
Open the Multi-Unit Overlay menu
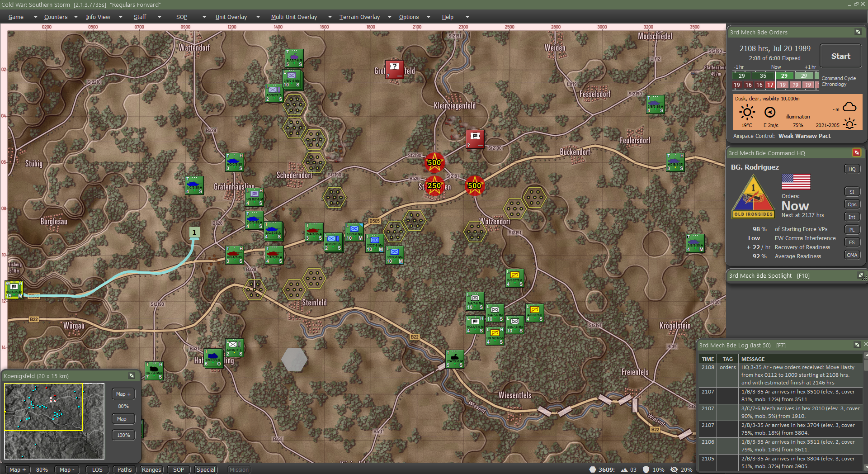pos(294,17)
